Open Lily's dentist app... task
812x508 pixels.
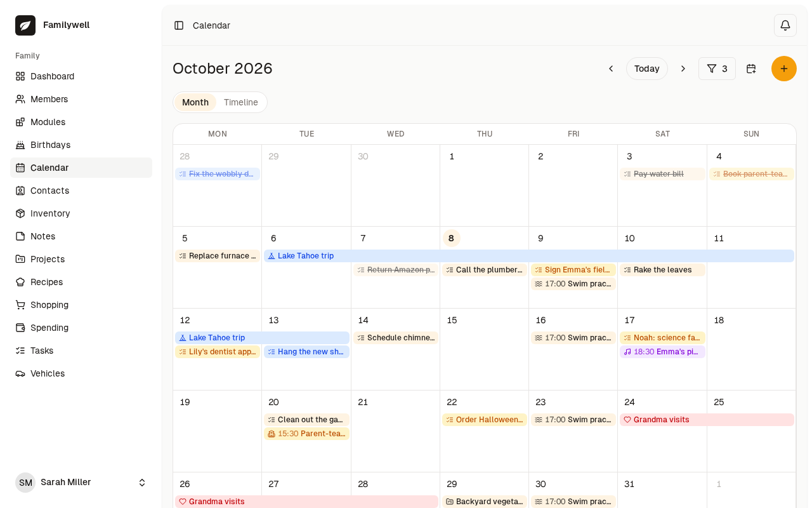tap(218, 352)
